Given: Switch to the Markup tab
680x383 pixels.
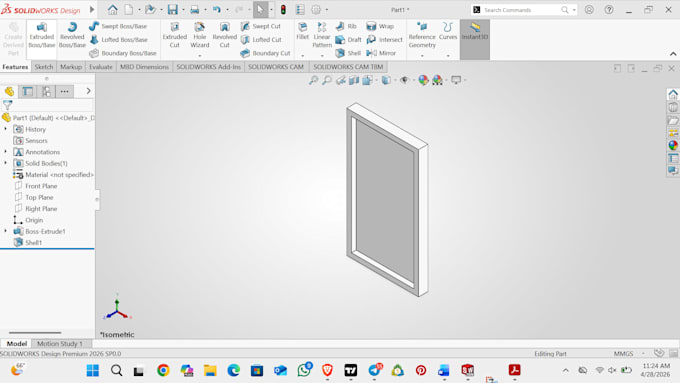Looking at the screenshot, I should [x=71, y=67].
